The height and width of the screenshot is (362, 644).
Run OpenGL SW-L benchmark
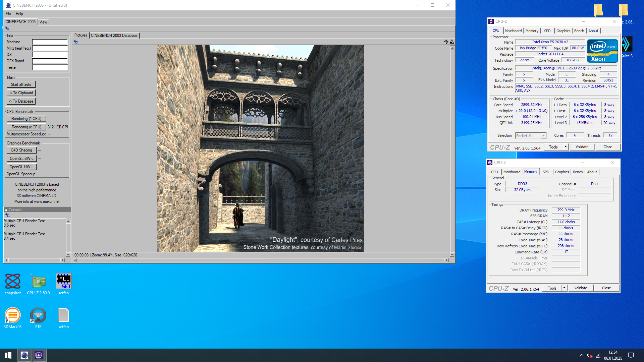point(21,159)
